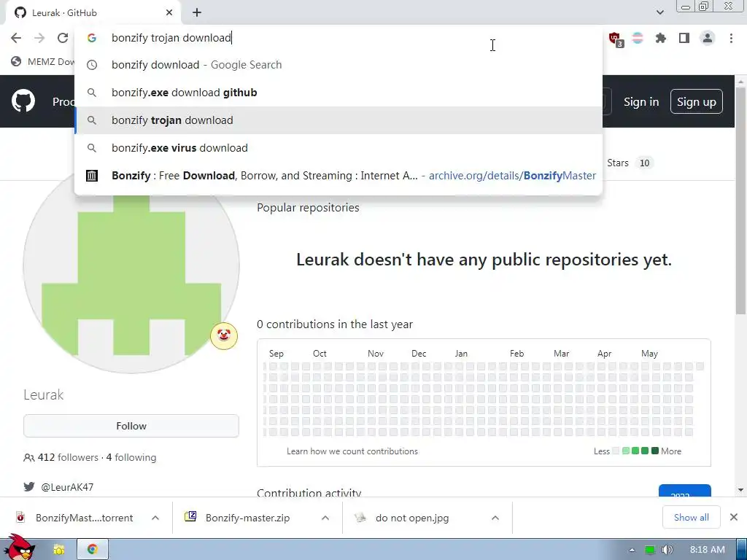The height and width of the screenshot is (560, 747).
Task: Open the Extensions puzzle icon
Action: click(x=661, y=38)
